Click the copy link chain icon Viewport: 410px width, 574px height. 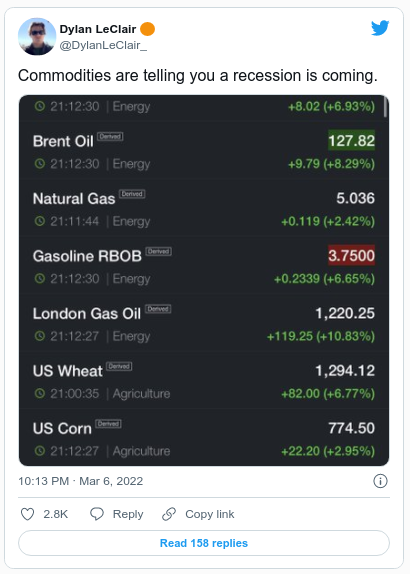click(169, 514)
